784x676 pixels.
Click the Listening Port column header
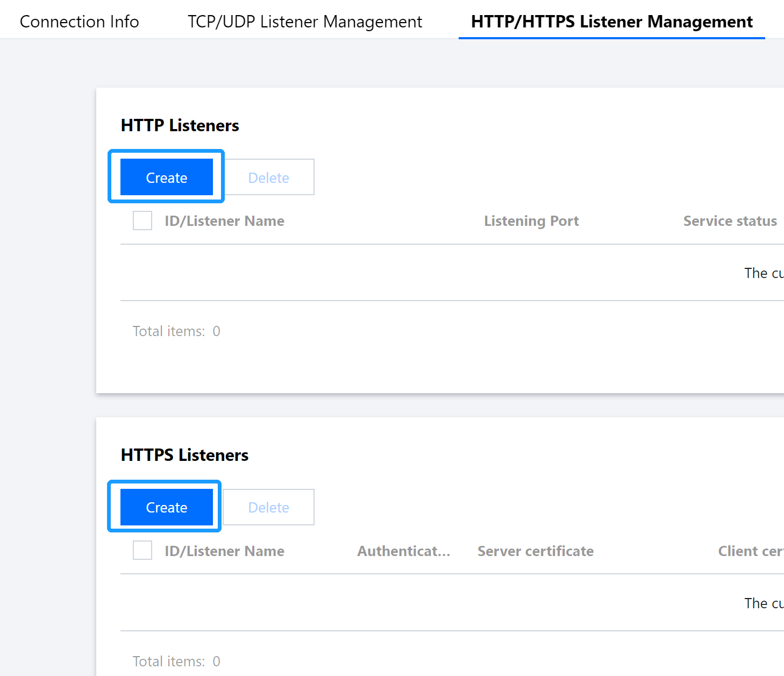point(531,221)
